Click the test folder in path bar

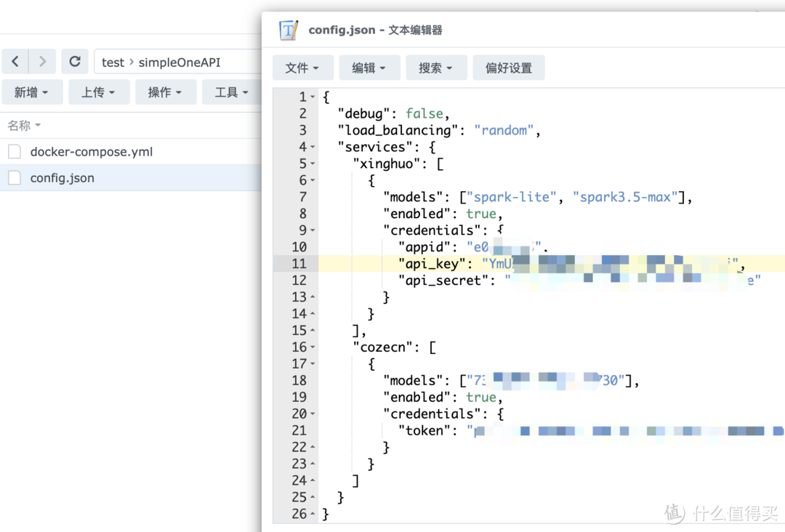[x=113, y=63]
